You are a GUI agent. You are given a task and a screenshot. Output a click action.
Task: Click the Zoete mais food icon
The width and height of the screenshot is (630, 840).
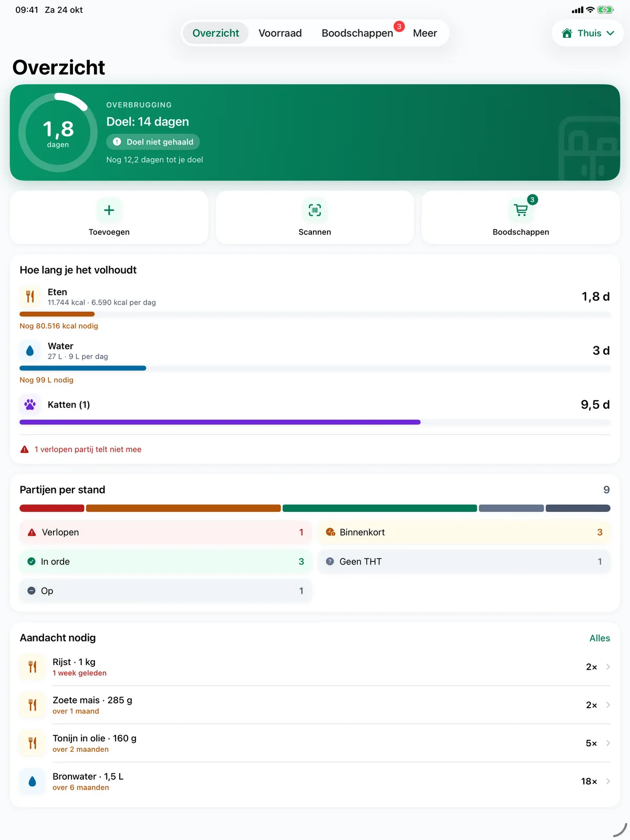[x=33, y=705]
